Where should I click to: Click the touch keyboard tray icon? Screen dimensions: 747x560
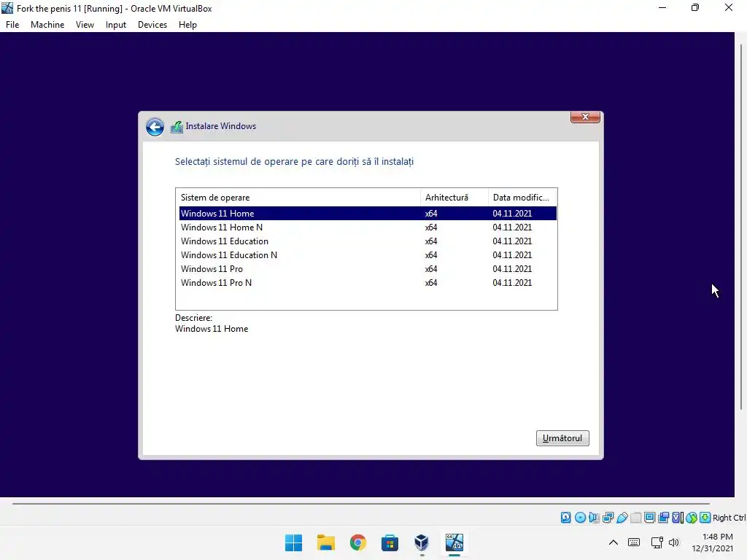tap(634, 542)
